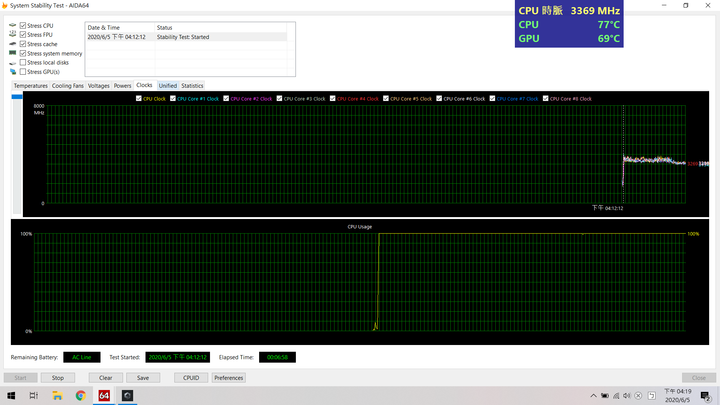The image size is (720, 405).
Task: Open File Explorer from the taskbar
Action: tap(57, 395)
